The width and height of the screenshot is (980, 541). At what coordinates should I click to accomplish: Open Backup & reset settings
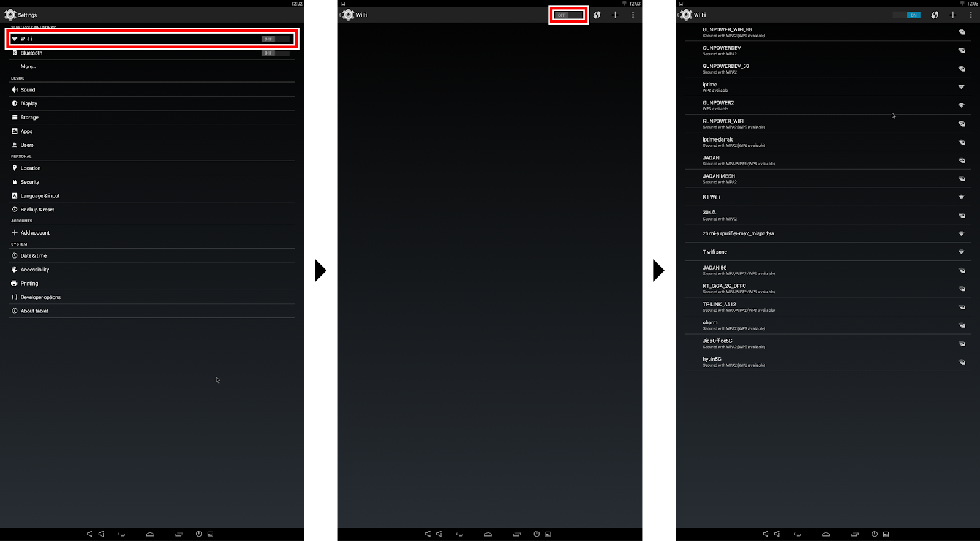[152, 210]
